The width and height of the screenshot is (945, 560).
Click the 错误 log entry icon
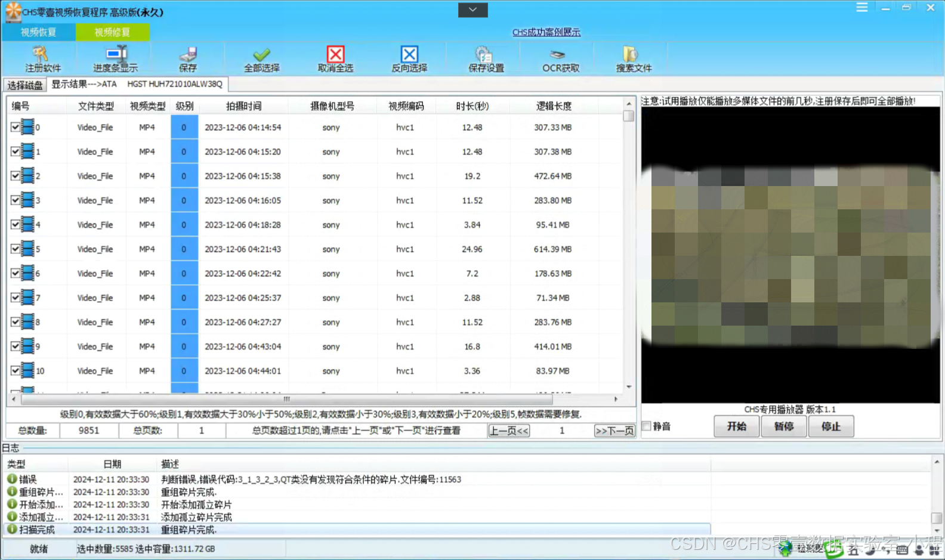tap(12, 478)
